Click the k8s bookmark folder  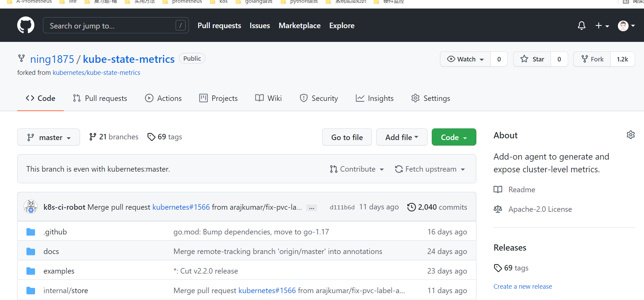click(x=219, y=2)
